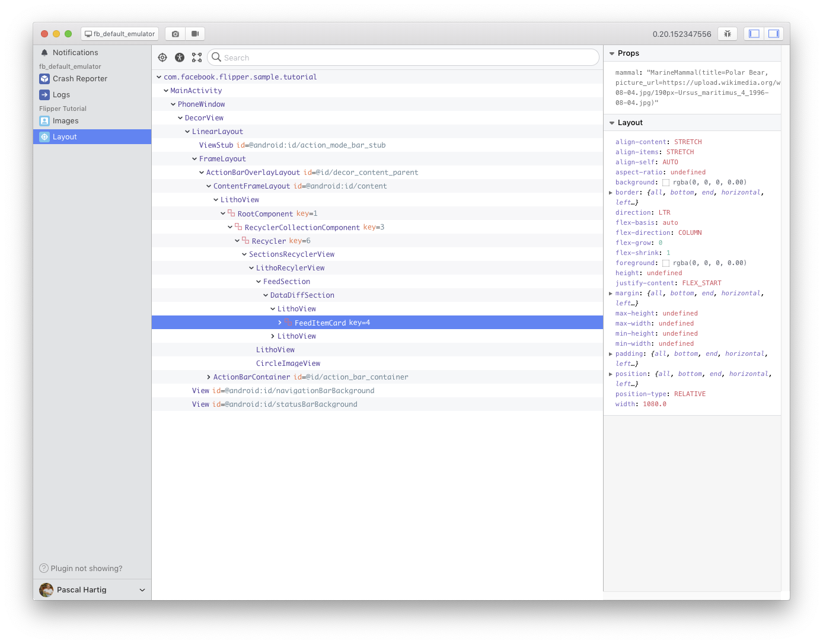This screenshot has height=644, width=823.
Task: Open the Pascal Hartig account dropdown
Action: coord(142,589)
